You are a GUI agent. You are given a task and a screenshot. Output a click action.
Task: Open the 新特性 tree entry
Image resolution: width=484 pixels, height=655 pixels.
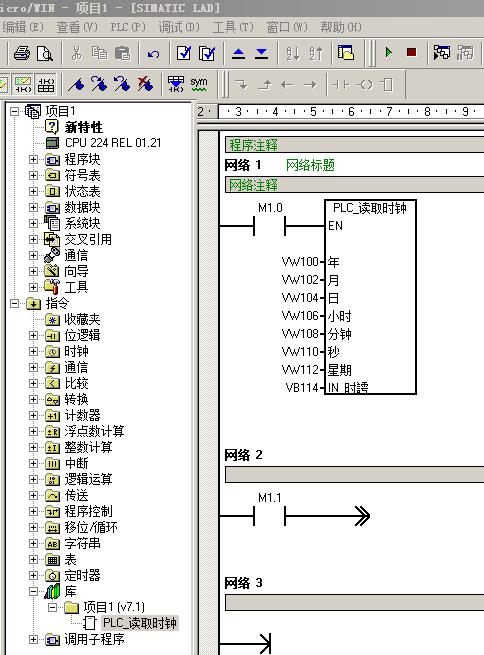pos(84,127)
